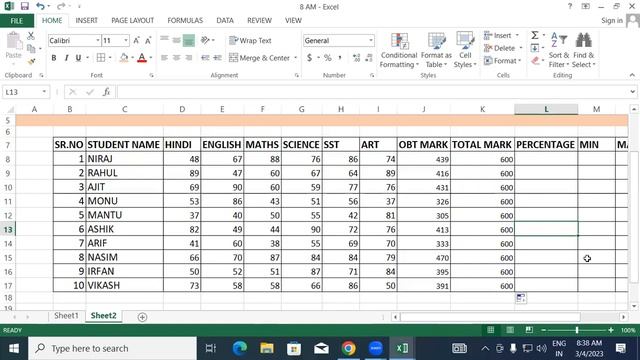Image resolution: width=640 pixels, height=360 pixels.
Task: Click the Format Painter brush icon
Action: click(31, 62)
